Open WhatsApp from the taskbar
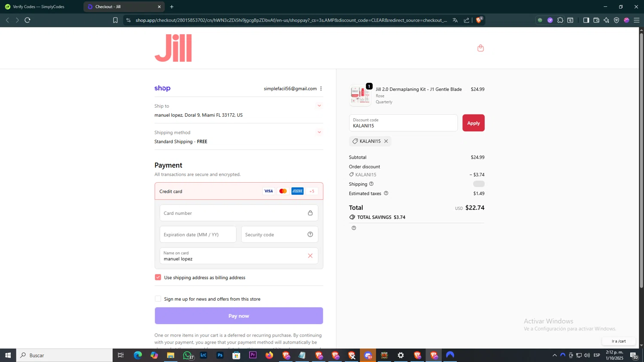Screen dimensions: 644x362 (x=187, y=355)
